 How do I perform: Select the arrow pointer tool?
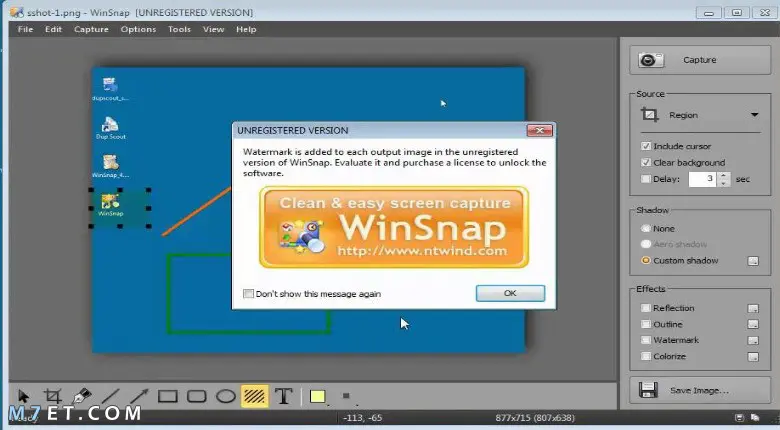(x=23, y=397)
